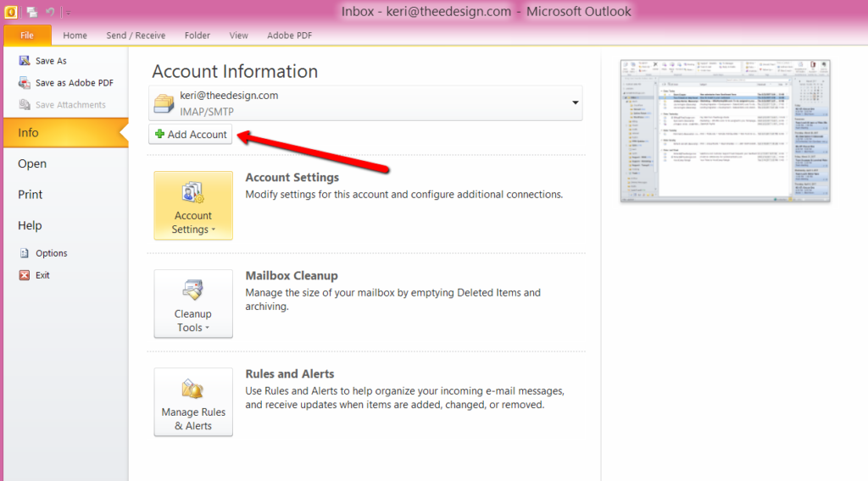Click the Mailbox Cleanup heading text
The width and height of the screenshot is (868, 481).
pos(292,276)
